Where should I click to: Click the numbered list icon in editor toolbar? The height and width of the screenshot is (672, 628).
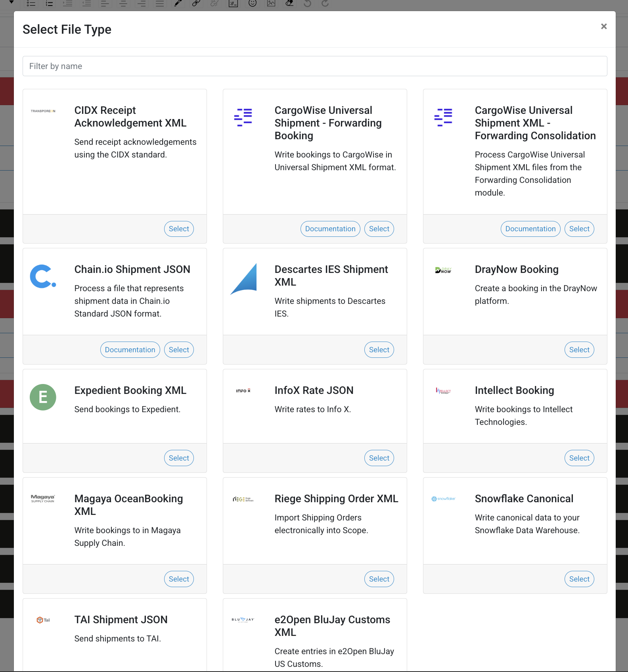coord(49,3)
